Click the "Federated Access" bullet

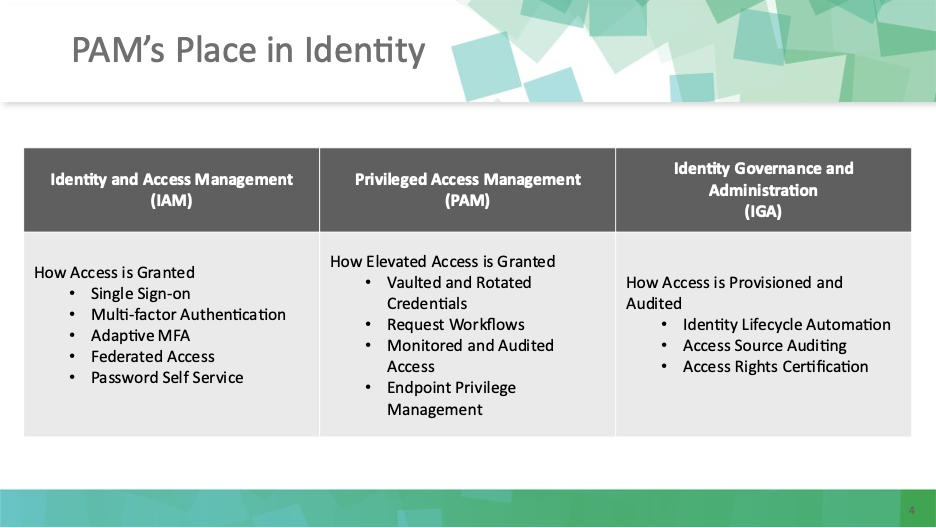click(x=153, y=357)
